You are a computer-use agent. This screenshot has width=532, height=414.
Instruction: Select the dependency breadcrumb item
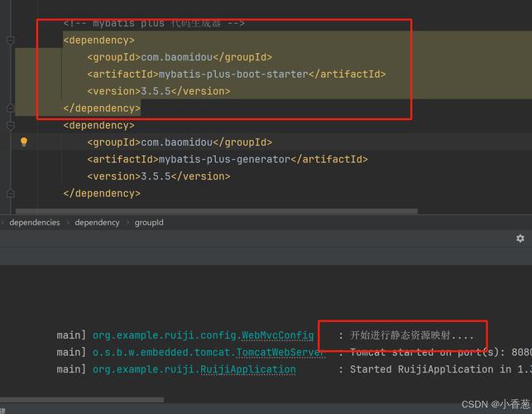pyautogui.click(x=97, y=223)
